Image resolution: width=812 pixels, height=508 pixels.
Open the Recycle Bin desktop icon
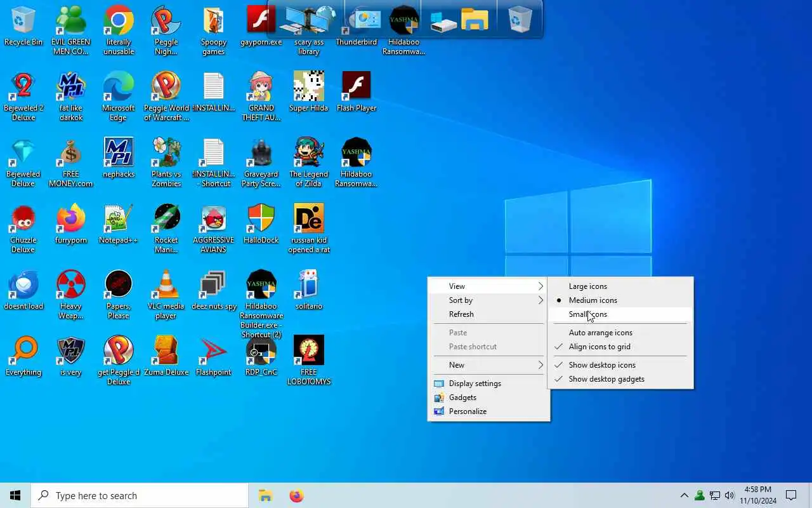pos(23,26)
